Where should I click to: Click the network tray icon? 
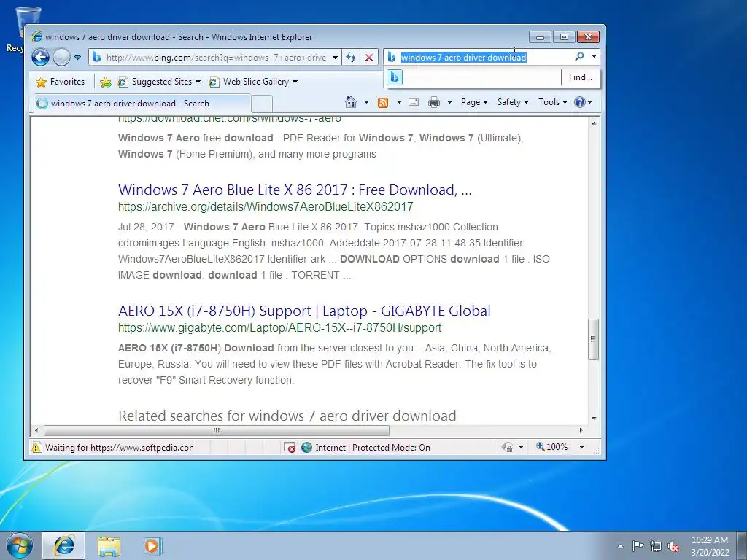point(656,546)
